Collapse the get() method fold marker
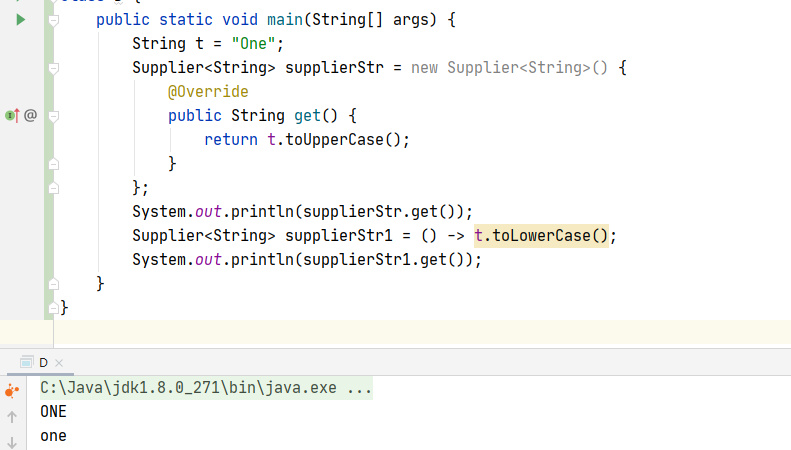Viewport: 791px width, 450px height. pyautogui.click(x=53, y=116)
